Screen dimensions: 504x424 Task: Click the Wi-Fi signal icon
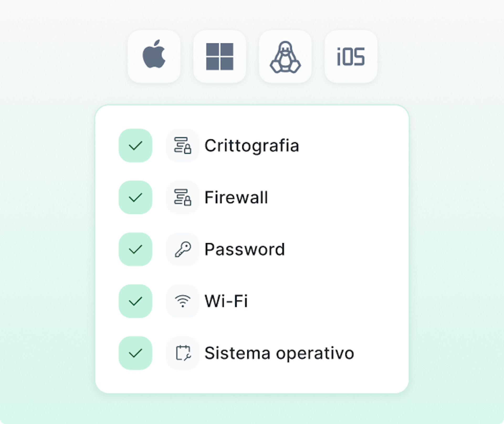click(183, 301)
